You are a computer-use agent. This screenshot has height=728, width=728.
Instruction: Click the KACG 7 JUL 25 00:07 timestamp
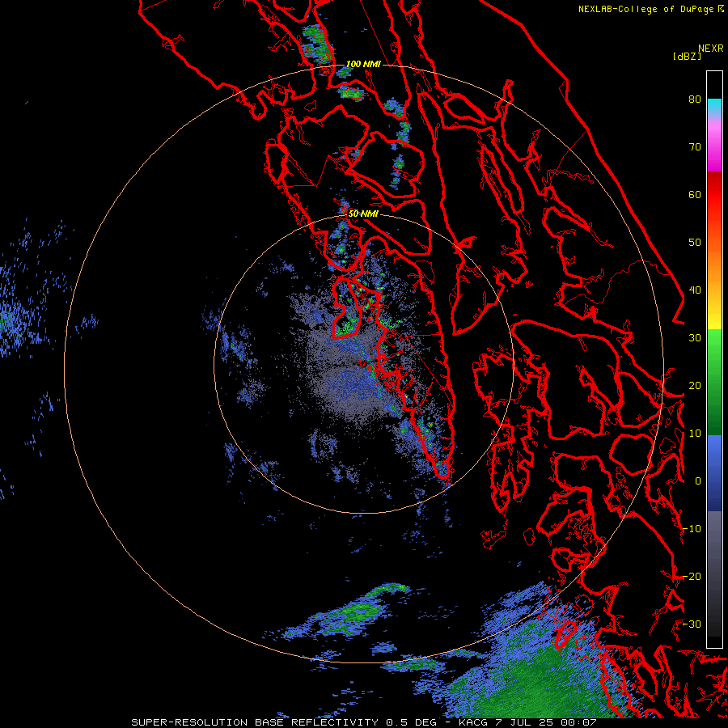[x=527, y=722]
